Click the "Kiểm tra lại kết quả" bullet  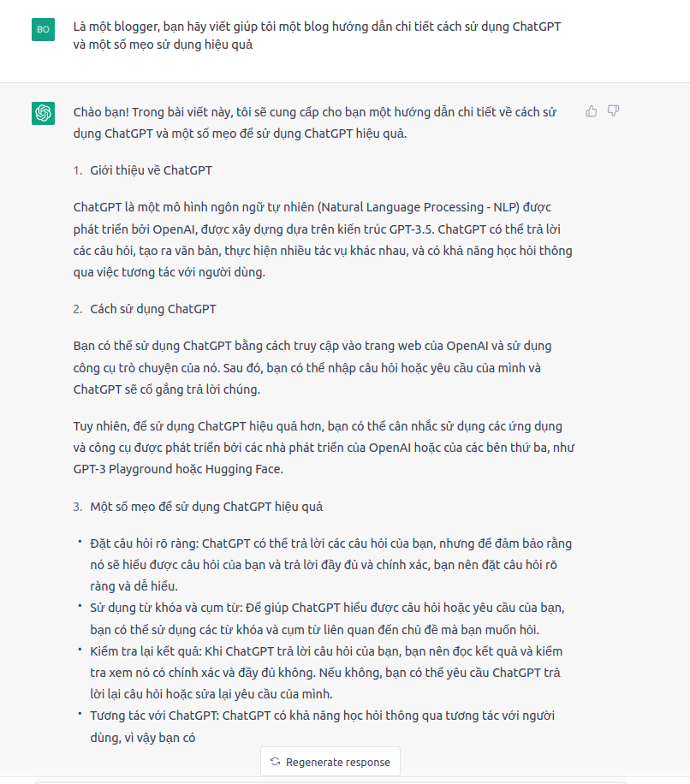(330, 672)
